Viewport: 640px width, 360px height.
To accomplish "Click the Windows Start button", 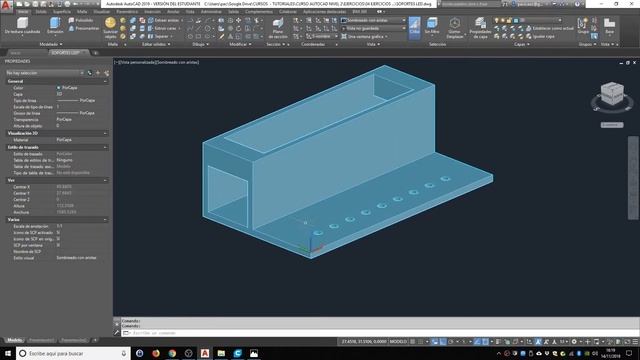I will click(x=7, y=353).
